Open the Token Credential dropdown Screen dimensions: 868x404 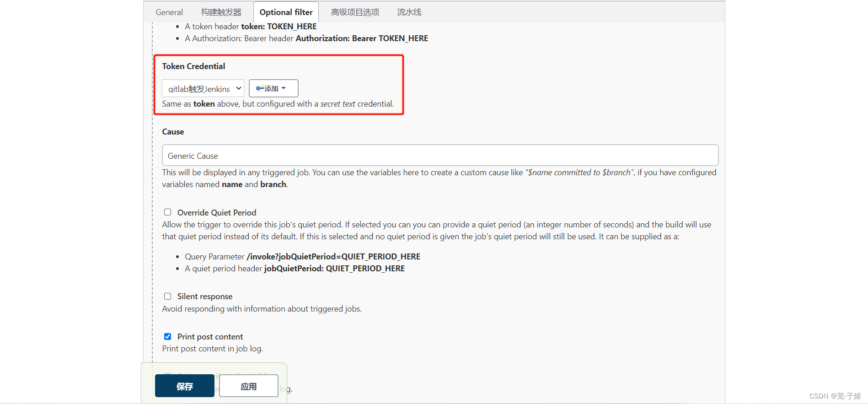(x=203, y=88)
